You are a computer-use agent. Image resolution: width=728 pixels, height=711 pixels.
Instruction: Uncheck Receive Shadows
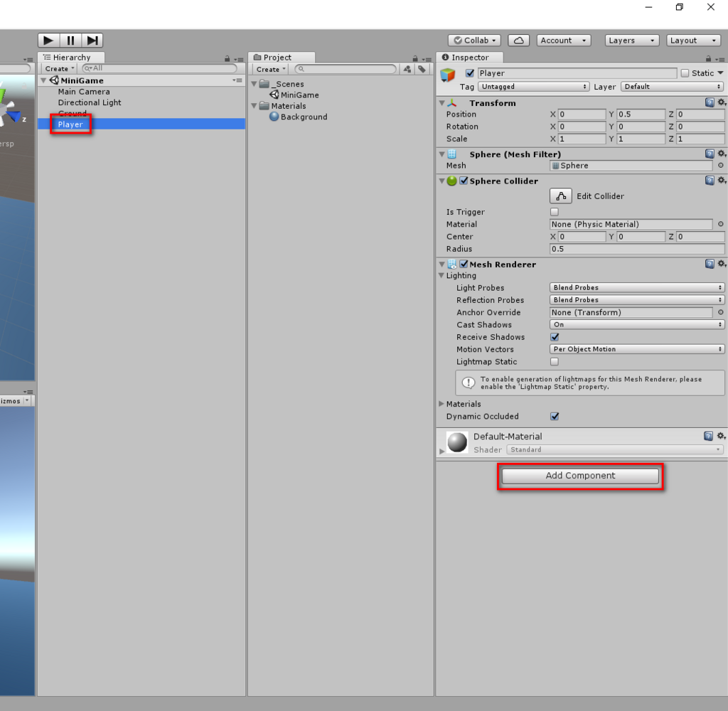555,337
